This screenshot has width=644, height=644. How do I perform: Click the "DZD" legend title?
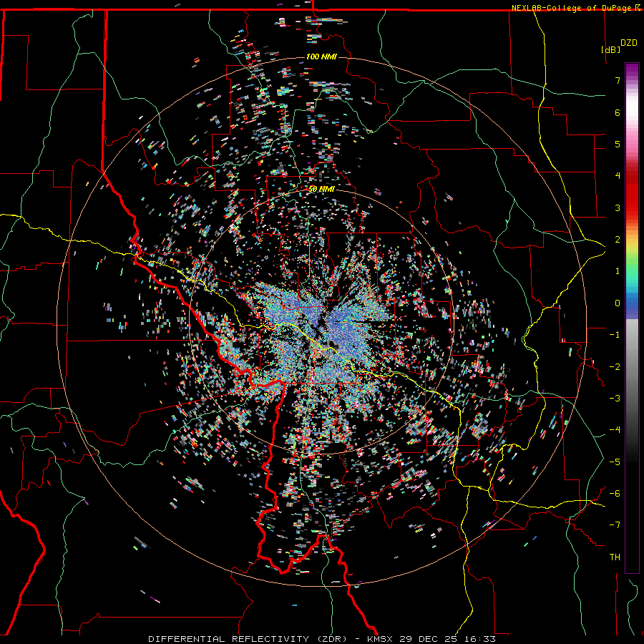629,43
